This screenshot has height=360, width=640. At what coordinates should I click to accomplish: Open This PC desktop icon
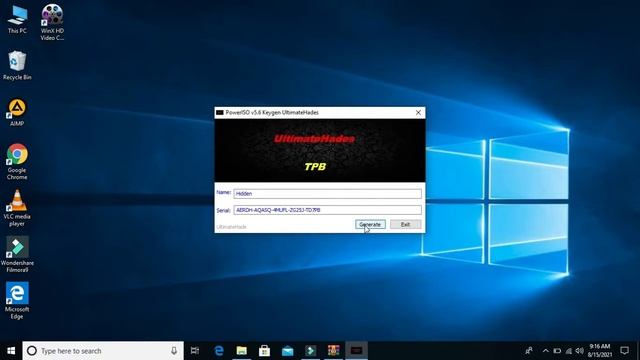click(x=17, y=19)
